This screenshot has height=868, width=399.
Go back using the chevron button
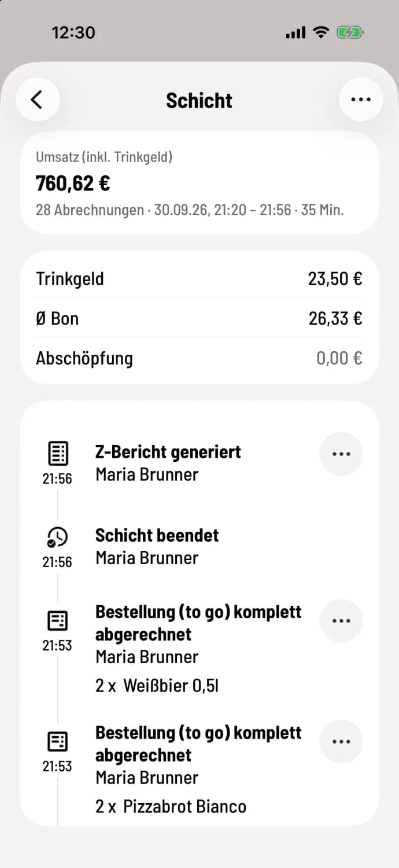click(37, 100)
